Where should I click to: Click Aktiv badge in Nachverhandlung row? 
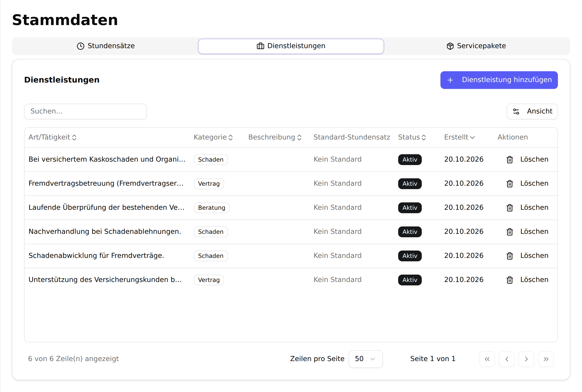click(410, 232)
